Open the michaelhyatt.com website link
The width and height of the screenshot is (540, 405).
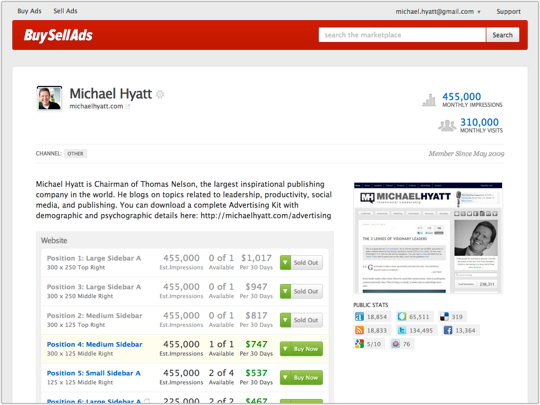(96, 106)
